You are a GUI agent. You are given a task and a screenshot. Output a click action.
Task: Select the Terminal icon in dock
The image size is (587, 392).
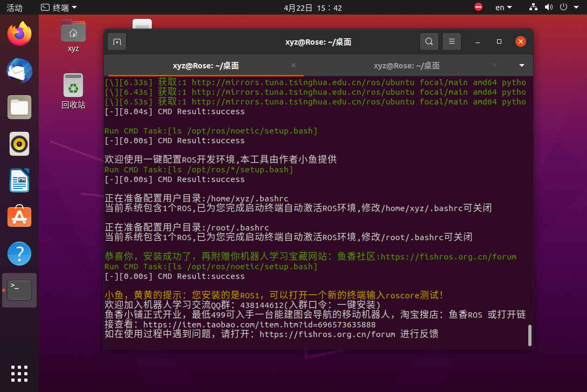click(x=19, y=290)
